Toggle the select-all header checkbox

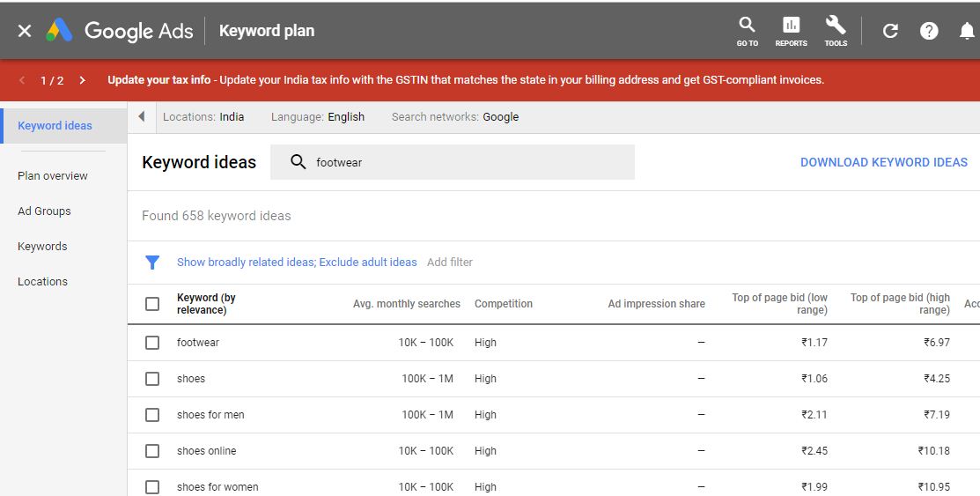(152, 304)
